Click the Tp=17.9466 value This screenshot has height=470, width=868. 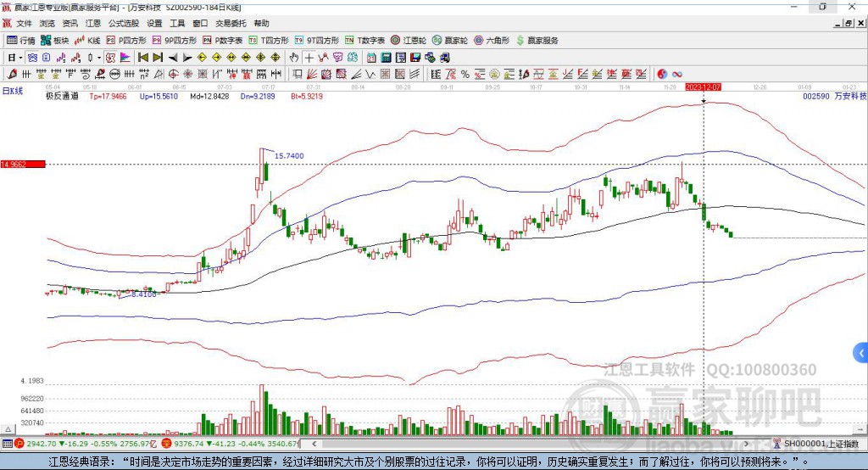point(108,96)
